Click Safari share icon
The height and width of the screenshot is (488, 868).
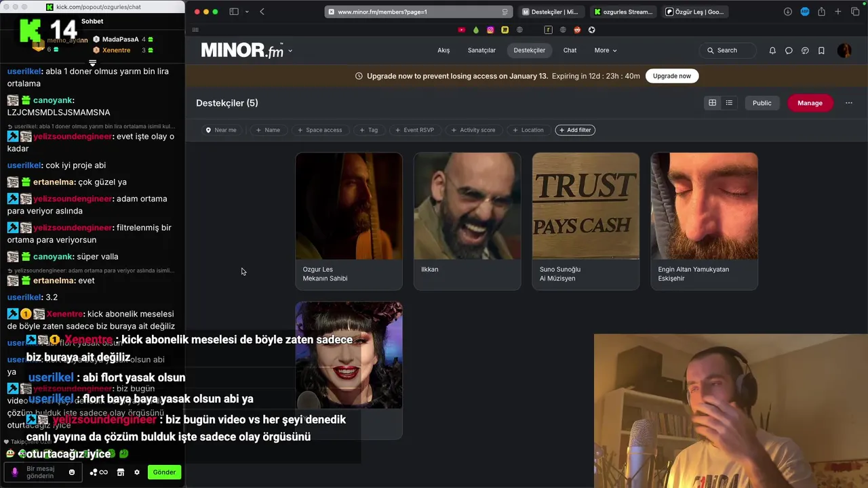pos(821,12)
